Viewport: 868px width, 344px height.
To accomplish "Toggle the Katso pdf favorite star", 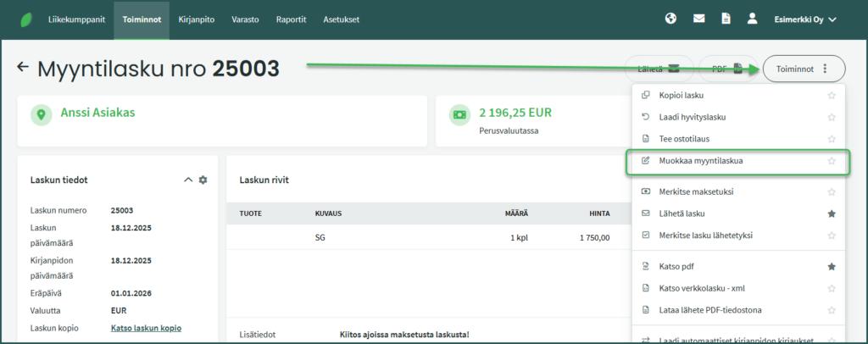I will (832, 267).
